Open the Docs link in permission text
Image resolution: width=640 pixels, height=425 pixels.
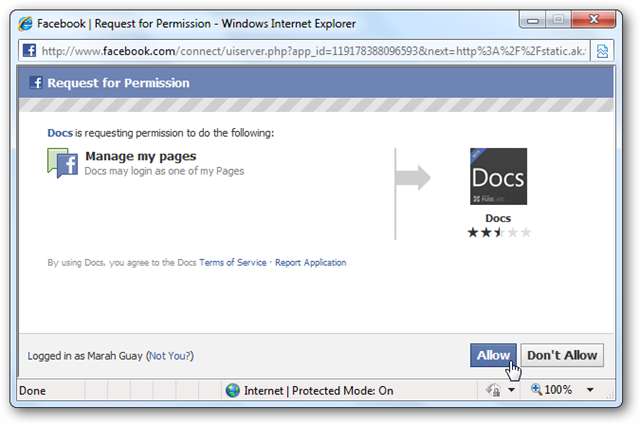59,132
